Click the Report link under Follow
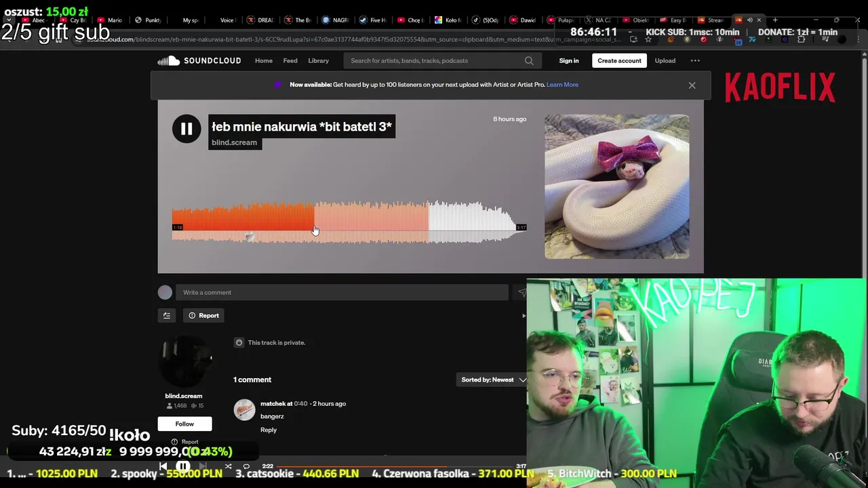 tap(185, 442)
